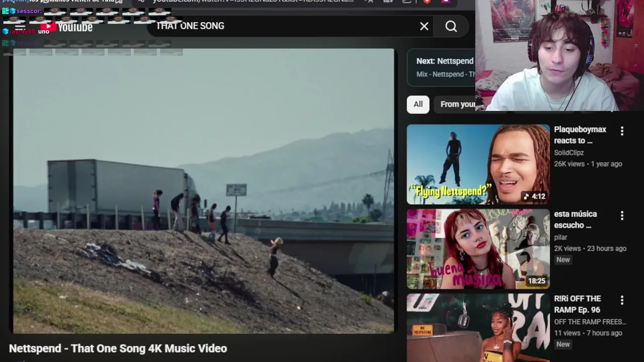Open the buena música thumbnail
The height and width of the screenshot is (362, 644).
click(x=478, y=249)
